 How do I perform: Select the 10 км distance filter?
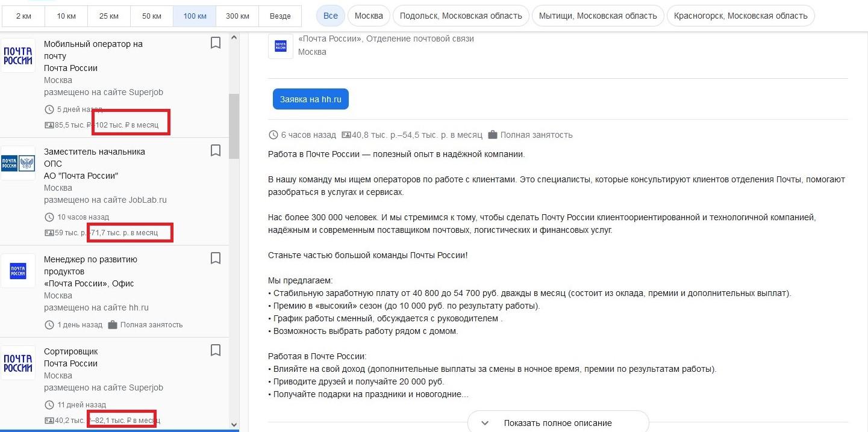point(66,16)
